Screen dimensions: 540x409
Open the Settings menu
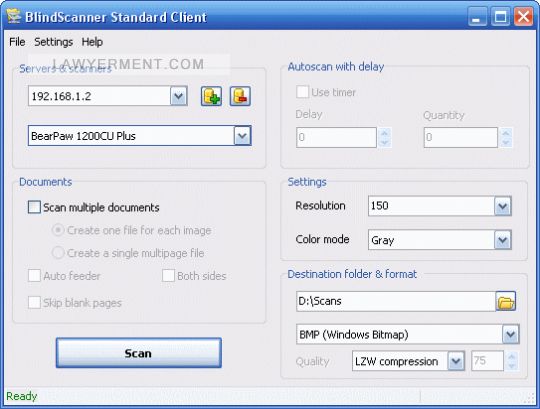click(53, 42)
